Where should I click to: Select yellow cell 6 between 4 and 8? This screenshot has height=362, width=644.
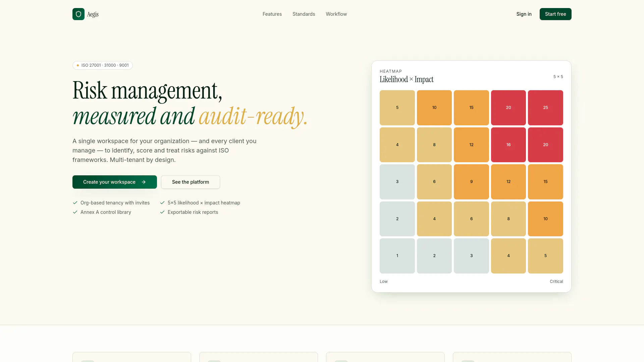point(471,219)
